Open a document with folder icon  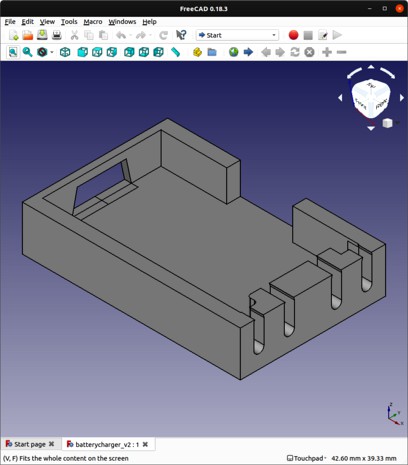pos(28,35)
